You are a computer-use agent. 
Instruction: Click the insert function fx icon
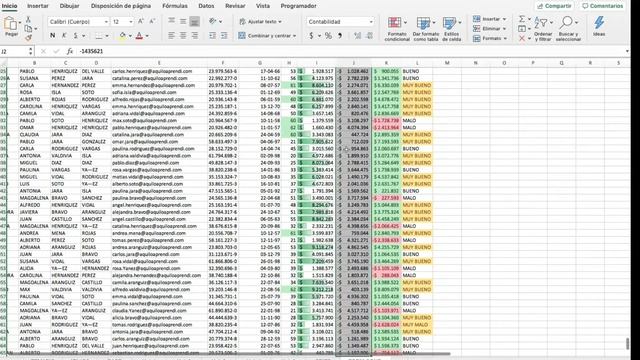[x=70, y=51]
